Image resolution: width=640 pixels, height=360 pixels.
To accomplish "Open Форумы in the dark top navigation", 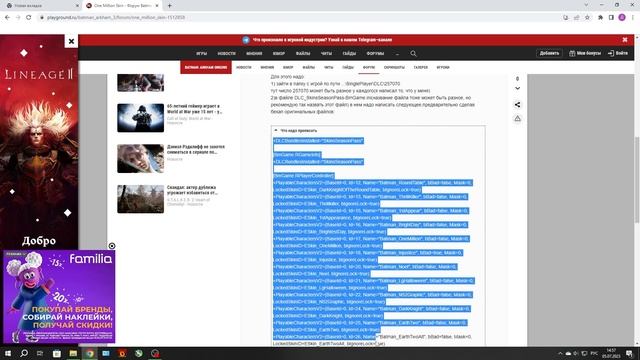I will point(375,53).
